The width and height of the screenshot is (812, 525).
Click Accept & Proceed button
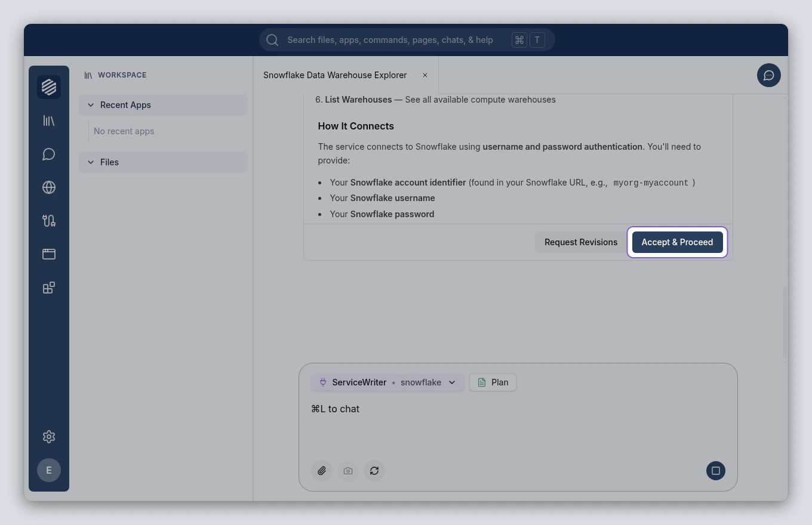677,242
